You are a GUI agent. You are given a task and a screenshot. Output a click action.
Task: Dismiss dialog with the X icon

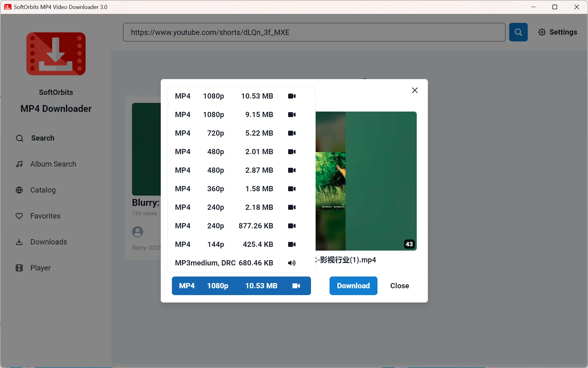(415, 90)
